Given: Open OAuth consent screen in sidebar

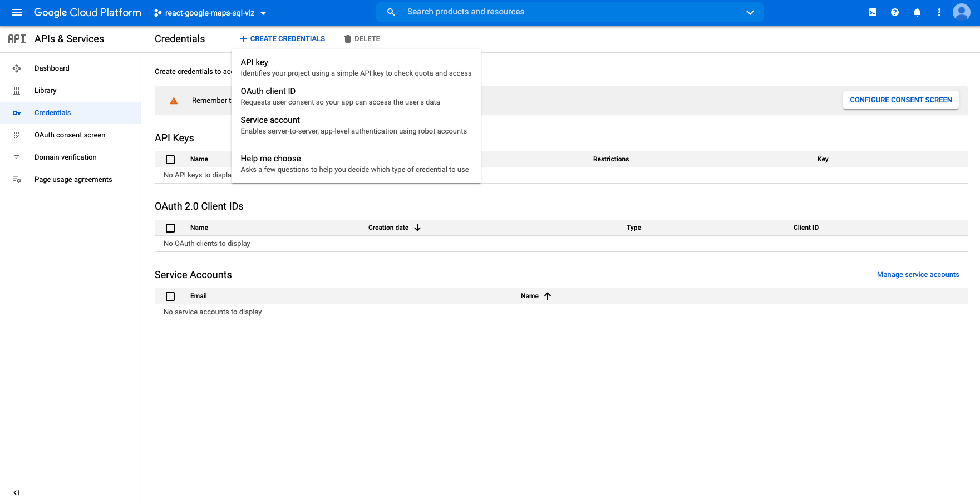Looking at the screenshot, I should 70,135.
